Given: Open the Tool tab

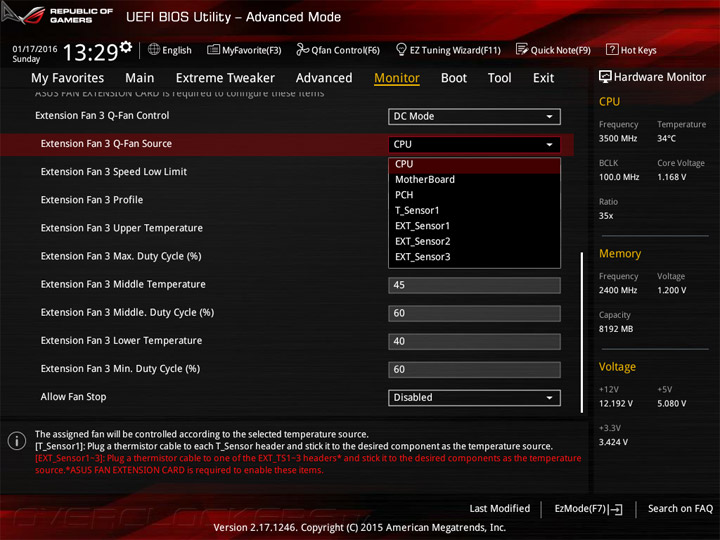Looking at the screenshot, I should [500, 78].
